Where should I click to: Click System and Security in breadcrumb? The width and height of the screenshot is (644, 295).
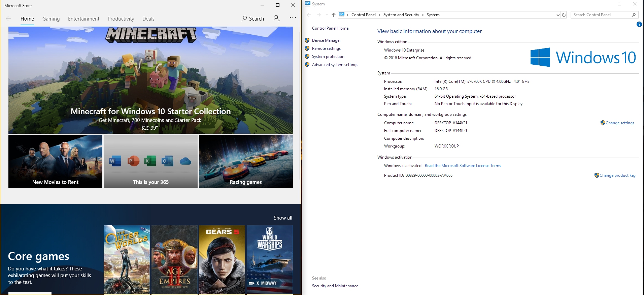pos(401,15)
